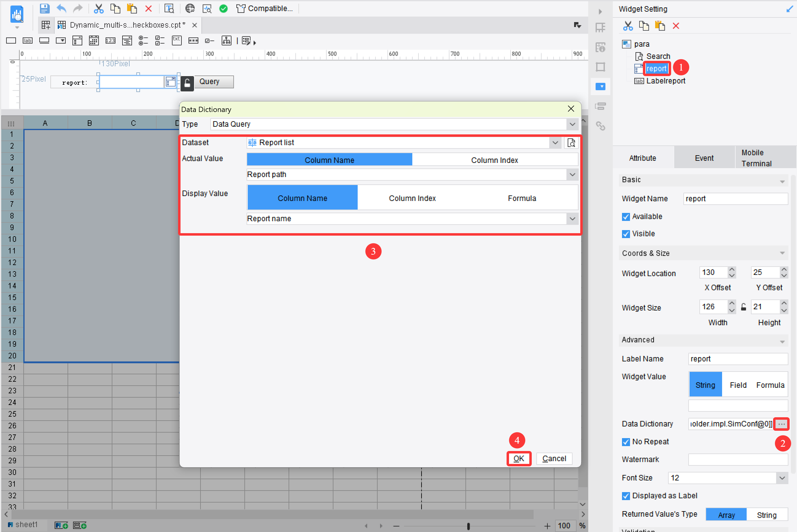Choose Formula tab for Display Value
This screenshot has height=532, width=797.
[x=522, y=198]
